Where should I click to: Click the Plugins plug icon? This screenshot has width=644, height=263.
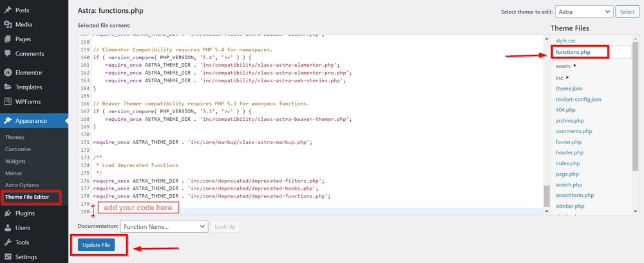click(x=7, y=213)
